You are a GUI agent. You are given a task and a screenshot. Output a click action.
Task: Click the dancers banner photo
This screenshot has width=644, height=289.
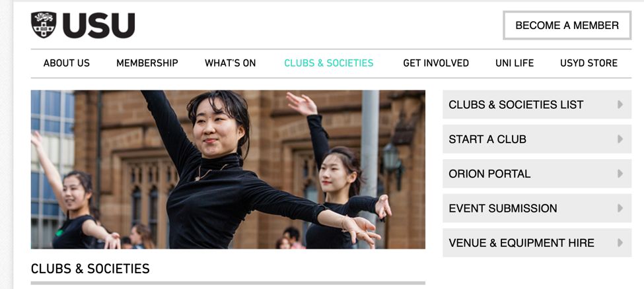[228, 170]
